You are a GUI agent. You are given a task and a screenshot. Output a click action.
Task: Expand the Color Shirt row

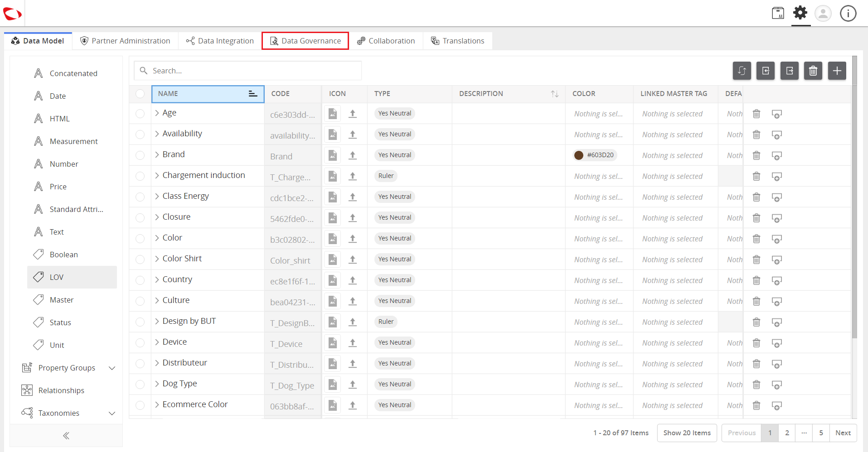(157, 259)
